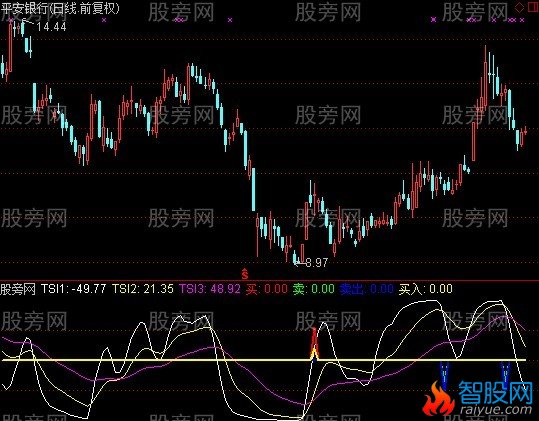The width and height of the screenshot is (539, 421).
Task: Click the red 买: 0.00 indicator label
Action: click(267, 289)
